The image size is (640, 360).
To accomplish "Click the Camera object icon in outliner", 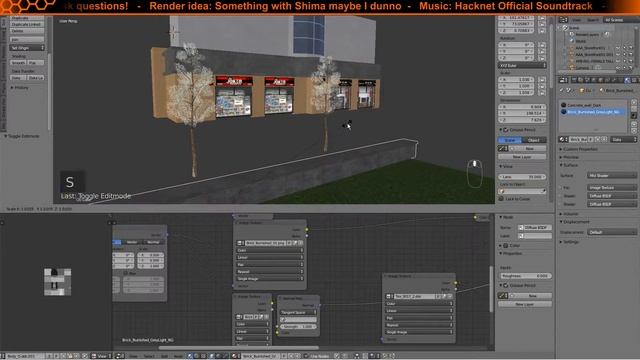I will point(572,68).
